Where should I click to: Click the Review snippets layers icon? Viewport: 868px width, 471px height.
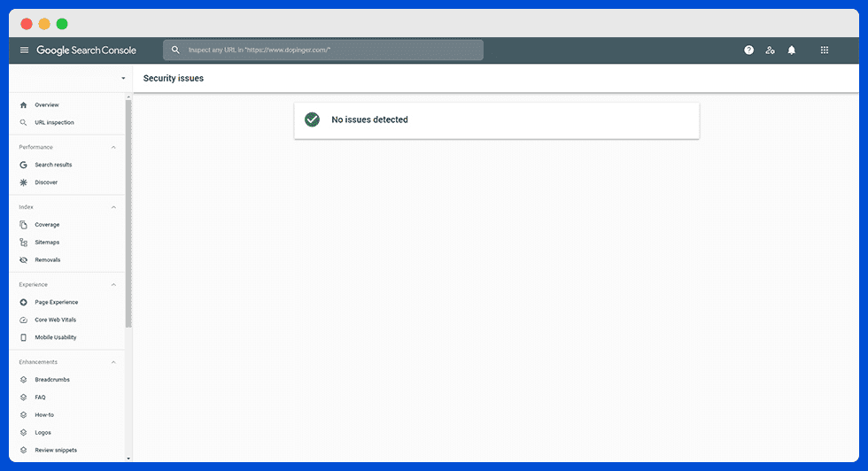(23, 451)
